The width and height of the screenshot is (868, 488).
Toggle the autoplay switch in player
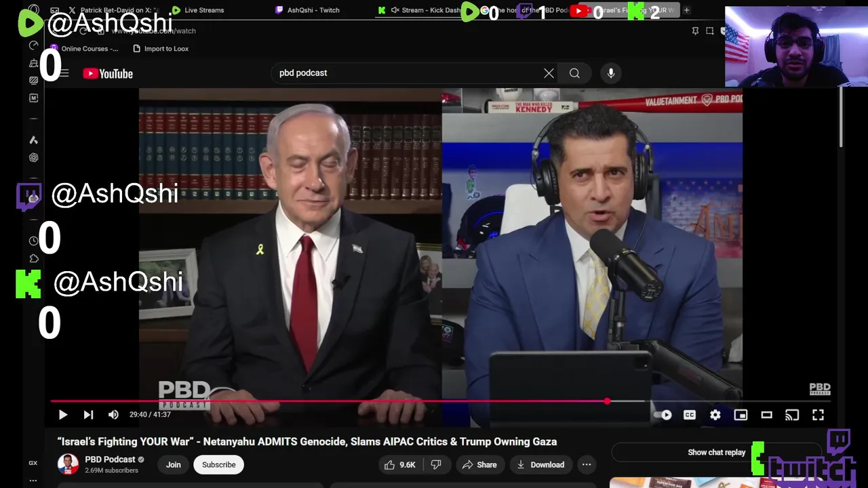663,415
